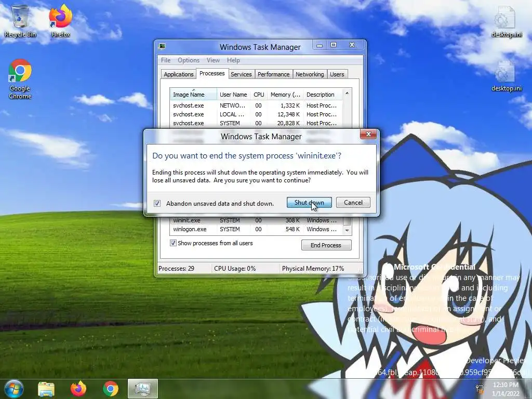Close the main Task Manager window
Viewport: 532px width, 399px height.
click(352, 45)
